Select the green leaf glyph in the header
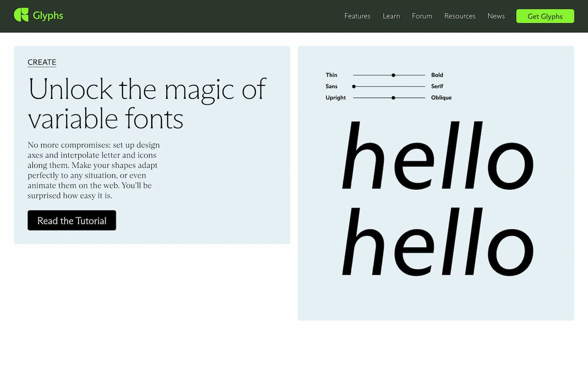Viewport: 588px width, 368px height. [22, 16]
